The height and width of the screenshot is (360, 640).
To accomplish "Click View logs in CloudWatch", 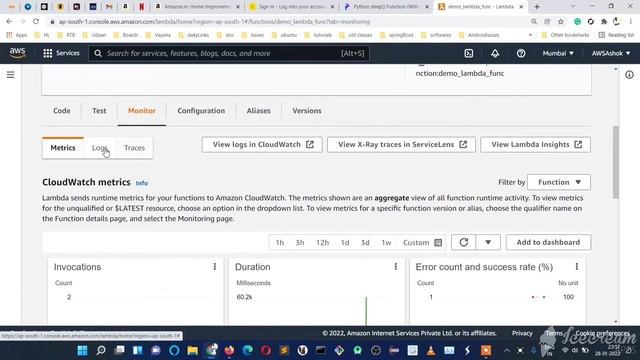I will click(262, 144).
